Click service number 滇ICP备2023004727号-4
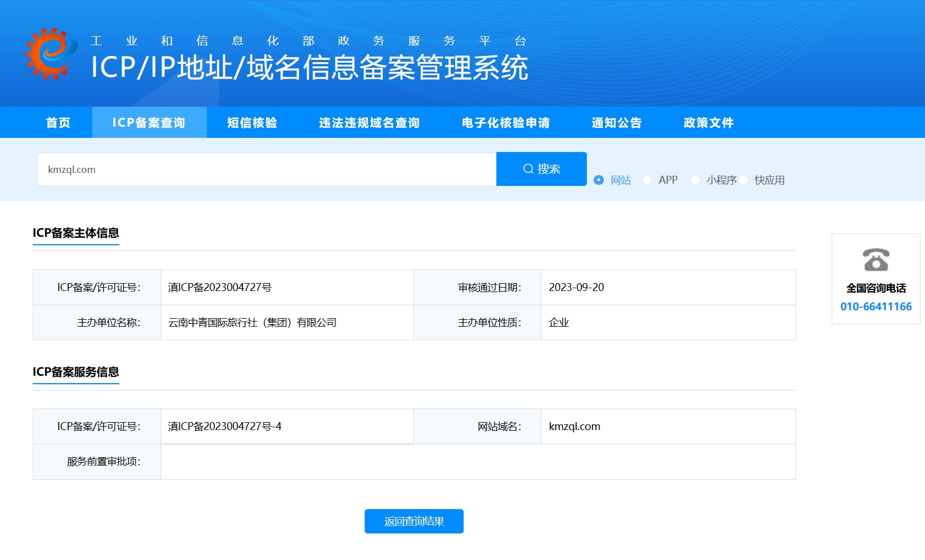This screenshot has height=560, width=925. click(x=224, y=426)
